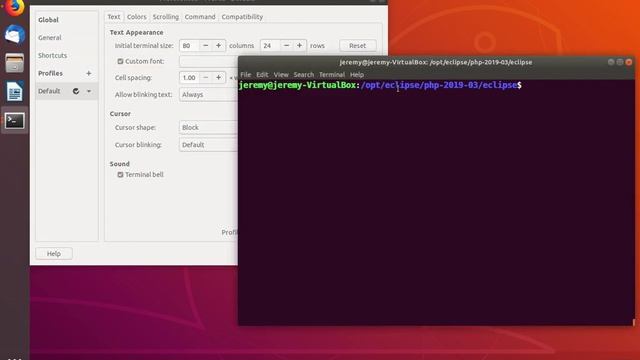Click the Reset button for terminal size
Screen dimensions: 640x360
click(x=358, y=46)
